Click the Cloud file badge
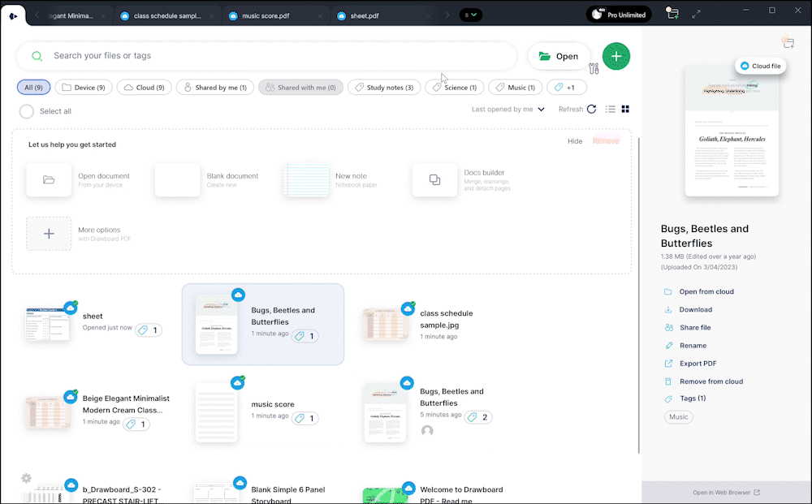 pyautogui.click(x=760, y=67)
